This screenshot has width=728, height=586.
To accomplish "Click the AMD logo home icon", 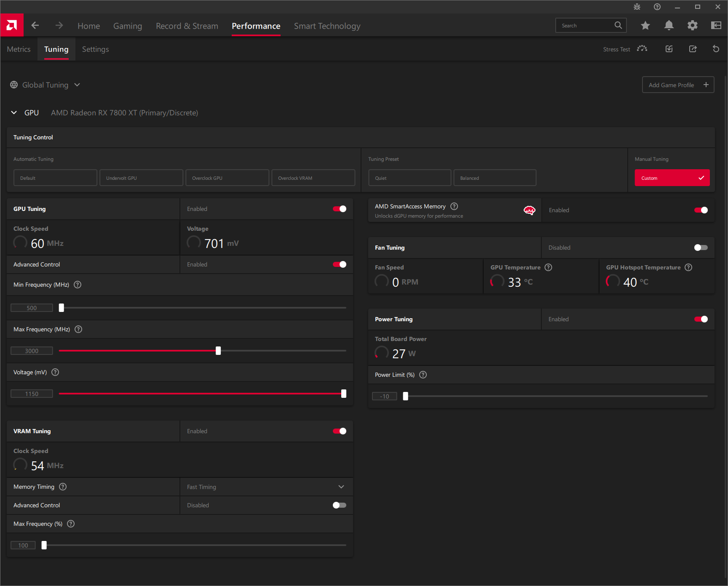I will [12, 25].
